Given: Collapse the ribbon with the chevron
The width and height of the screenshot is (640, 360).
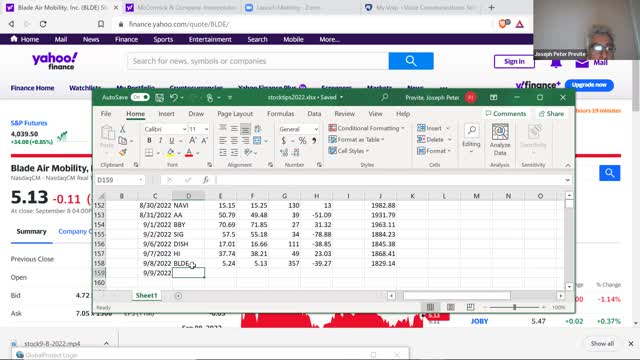Looking at the screenshot, I should [x=568, y=165].
